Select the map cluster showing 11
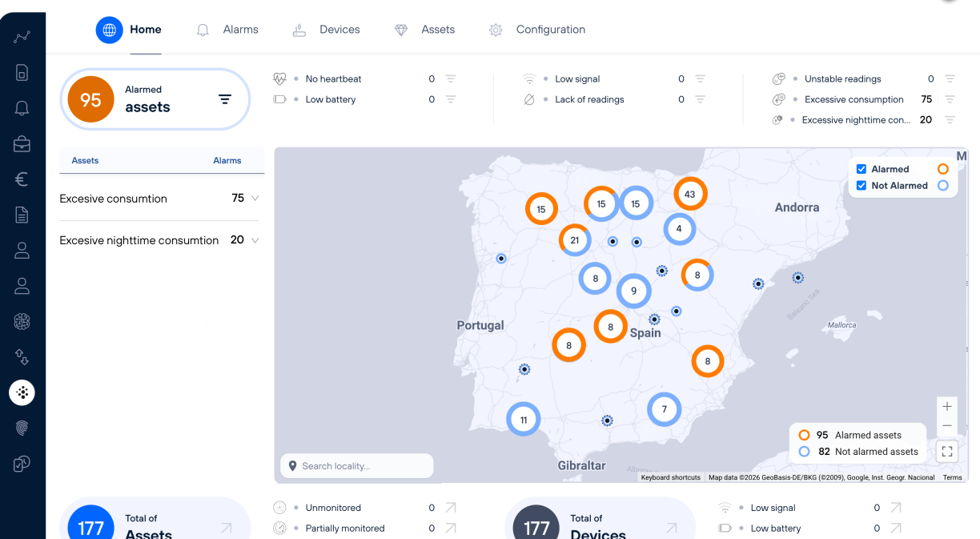This screenshot has height=539, width=980. click(524, 420)
